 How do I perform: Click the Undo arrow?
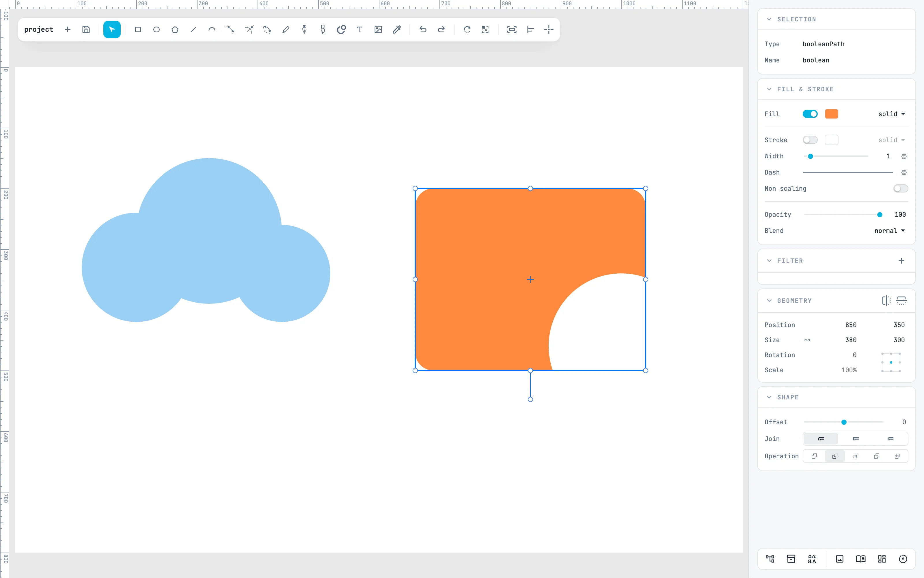tap(423, 29)
